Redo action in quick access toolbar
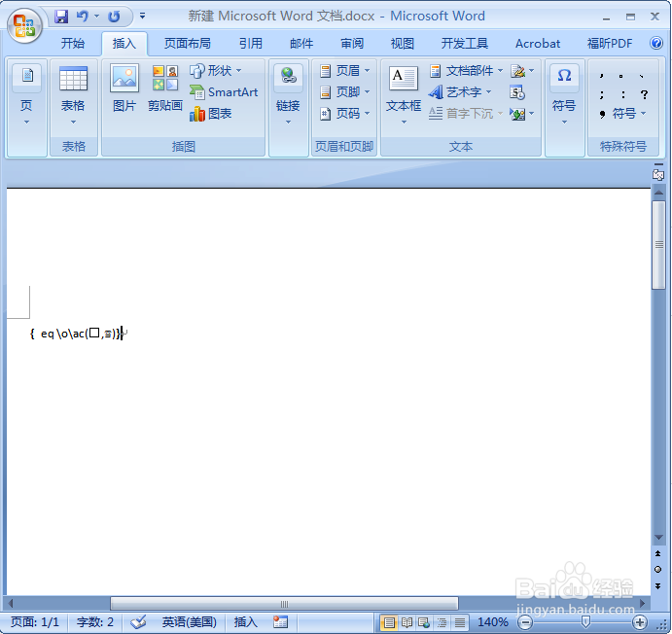672x634 pixels. 114,17
